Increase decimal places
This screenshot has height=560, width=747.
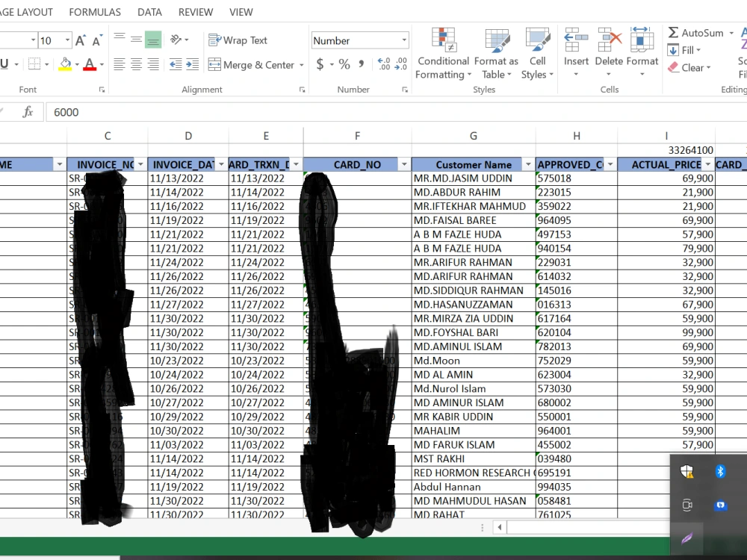pos(384,63)
